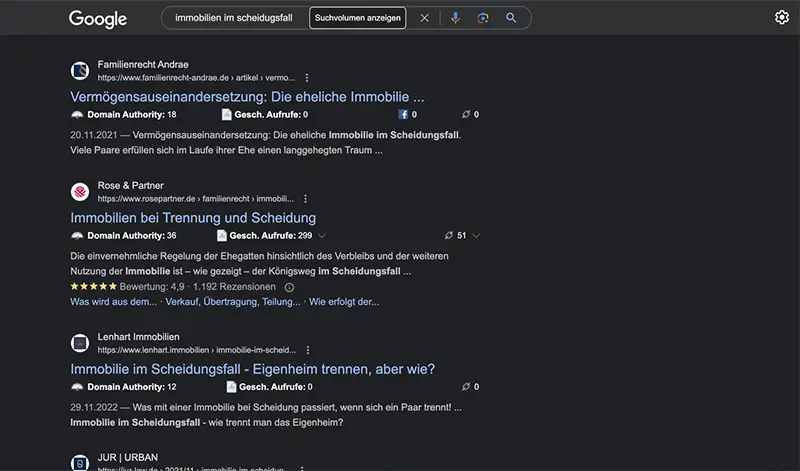Click Rose & Partner favicon

tap(80, 192)
